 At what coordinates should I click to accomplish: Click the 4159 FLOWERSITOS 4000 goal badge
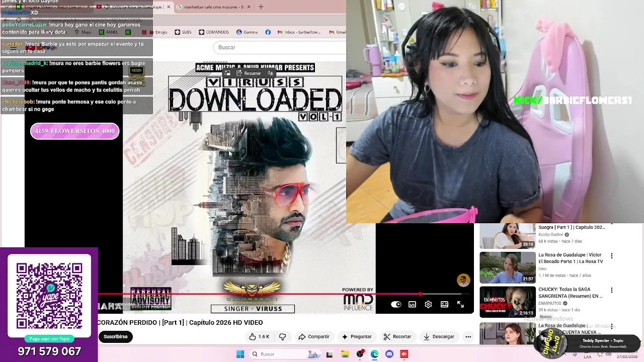coord(74,131)
